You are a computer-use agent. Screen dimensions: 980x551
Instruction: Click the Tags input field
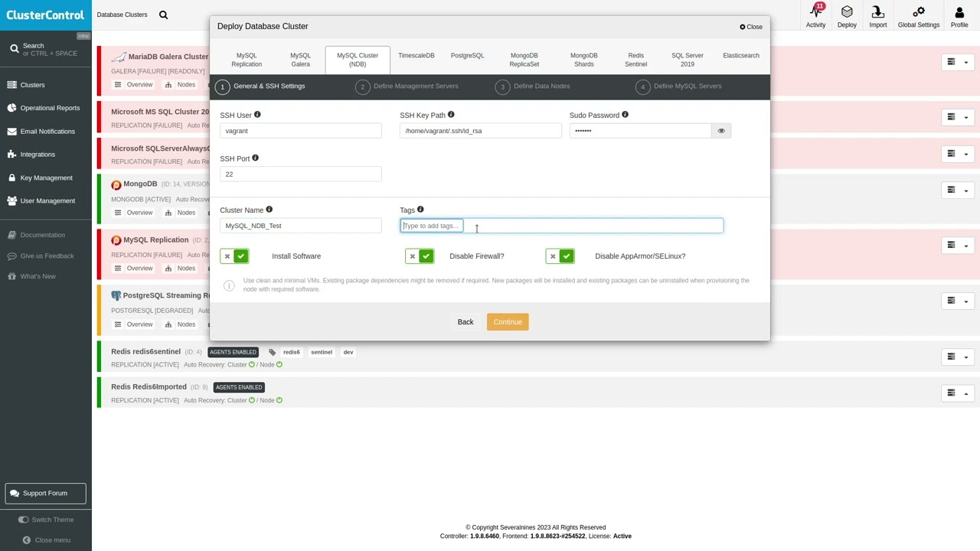point(562,226)
